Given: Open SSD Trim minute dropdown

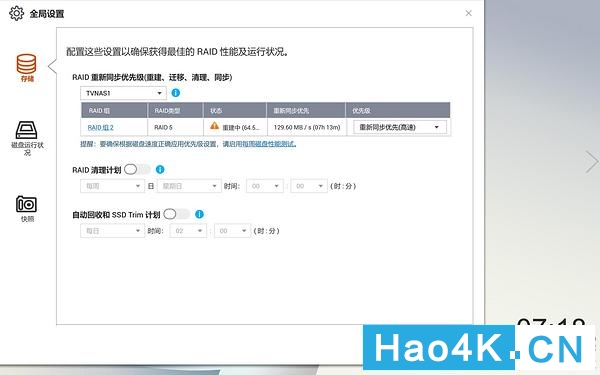Looking at the screenshot, I should (x=233, y=231).
